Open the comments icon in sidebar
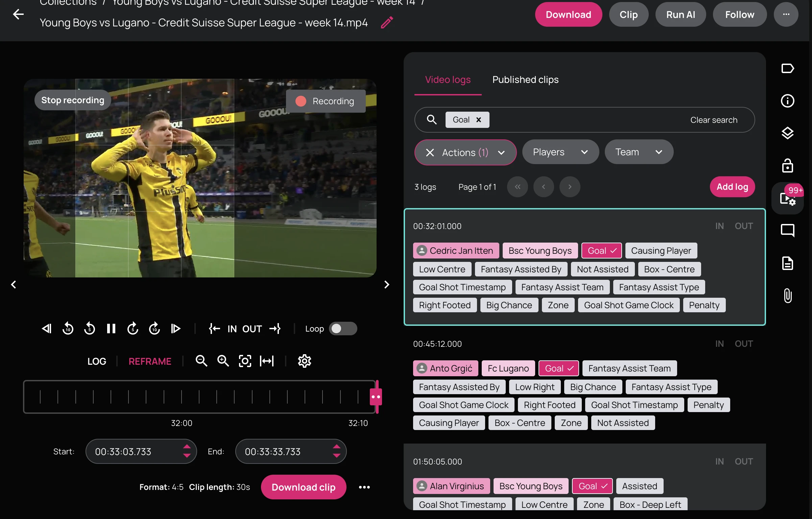The height and width of the screenshot is (519, 812). pyautogui.click(x=787, y=231)
